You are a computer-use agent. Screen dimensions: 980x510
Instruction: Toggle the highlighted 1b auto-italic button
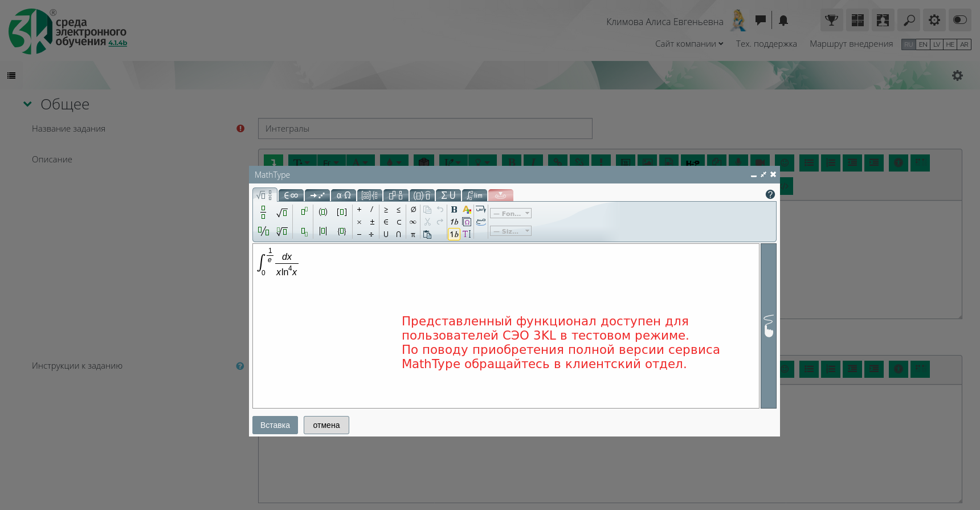click(x=454, y=234)
